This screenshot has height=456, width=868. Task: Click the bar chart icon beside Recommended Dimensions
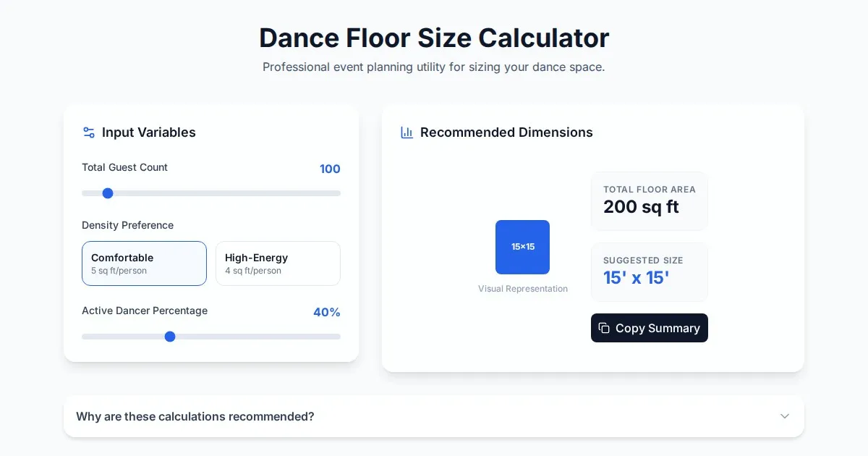tap(407, 132)
